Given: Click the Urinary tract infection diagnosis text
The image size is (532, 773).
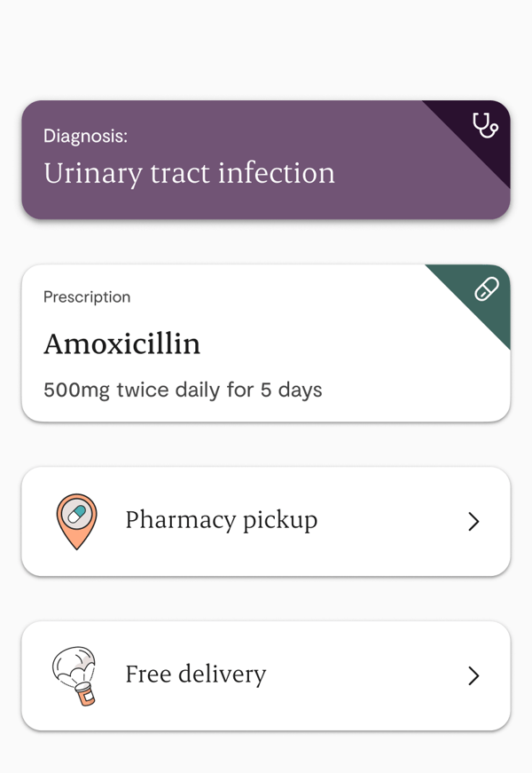Looking at the screenshot, I should (x=189, y=173).
